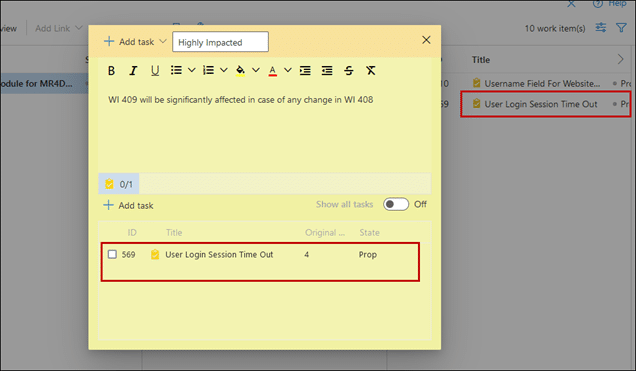Click the Prop state value
636x371 pixels.
coord(368,255)
